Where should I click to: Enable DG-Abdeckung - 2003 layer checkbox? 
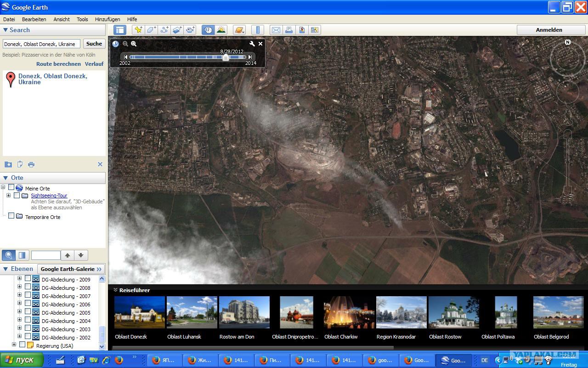click(28, 328)
